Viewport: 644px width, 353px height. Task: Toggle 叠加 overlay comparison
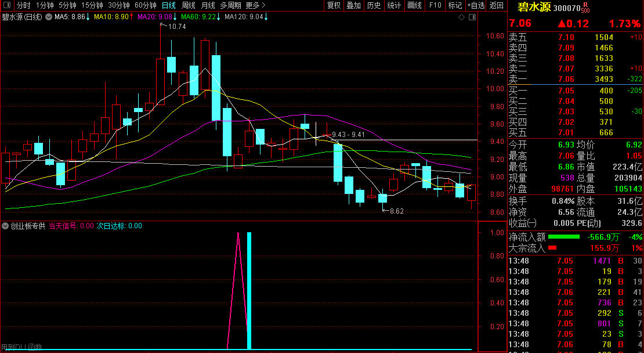click(353, 6)
